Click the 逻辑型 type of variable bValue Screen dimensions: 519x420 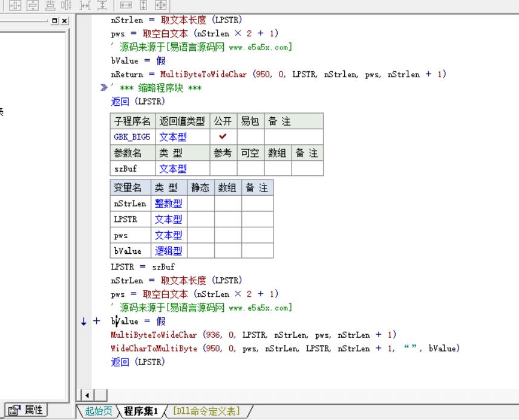pyautogui.click(x=168, y=251)
